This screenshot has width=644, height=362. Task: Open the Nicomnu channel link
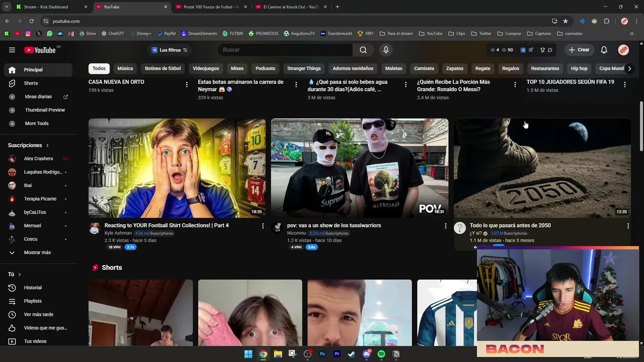click(x=296, y=233)
